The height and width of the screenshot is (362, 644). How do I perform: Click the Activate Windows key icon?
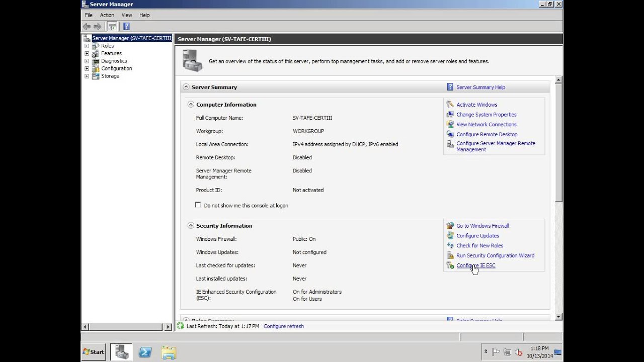(x=450, y=105)
